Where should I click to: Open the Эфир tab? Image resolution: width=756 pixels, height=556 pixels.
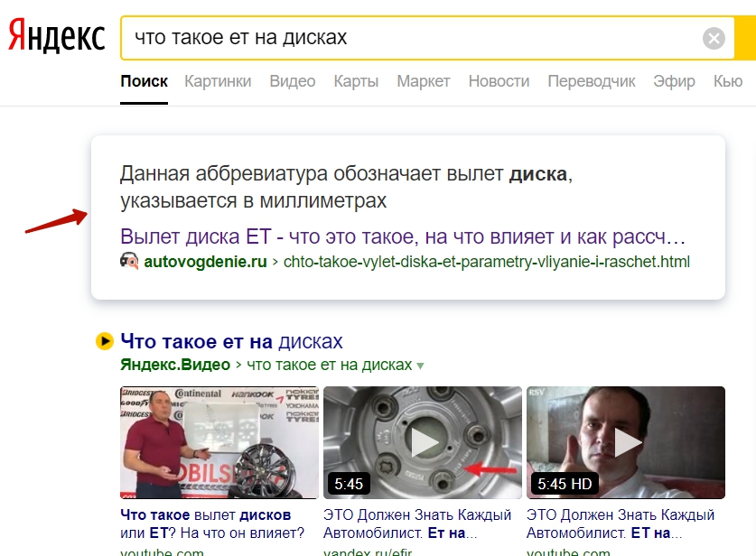pyautogui.click(x=674, y=81)
